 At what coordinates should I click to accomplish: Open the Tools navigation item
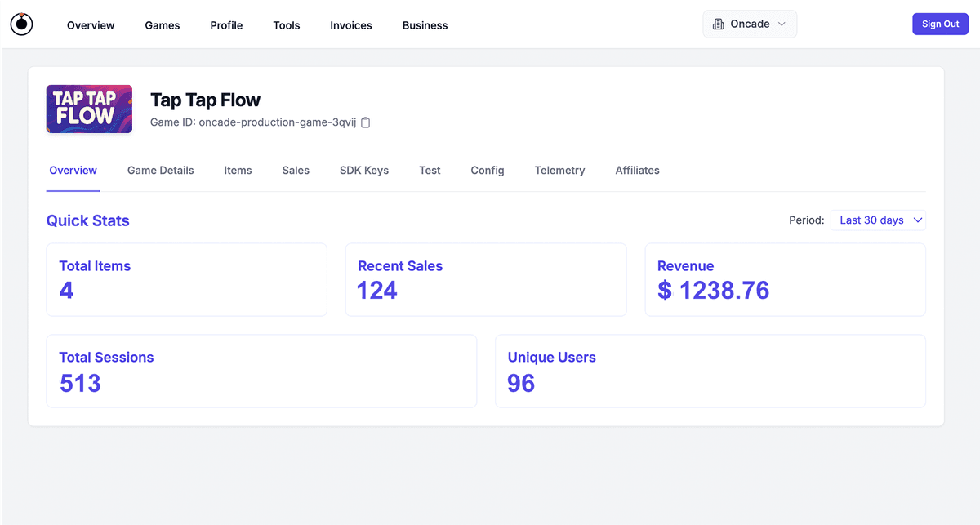[287, 25]
